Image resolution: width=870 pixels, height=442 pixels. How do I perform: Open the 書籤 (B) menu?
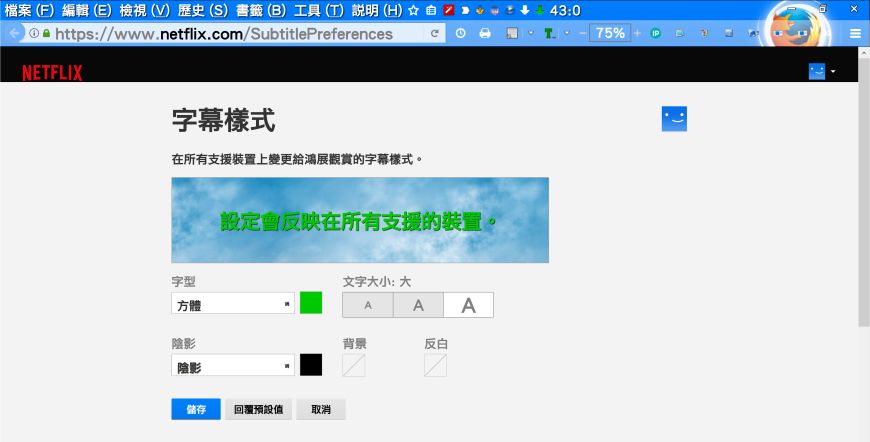coord(261,10)
